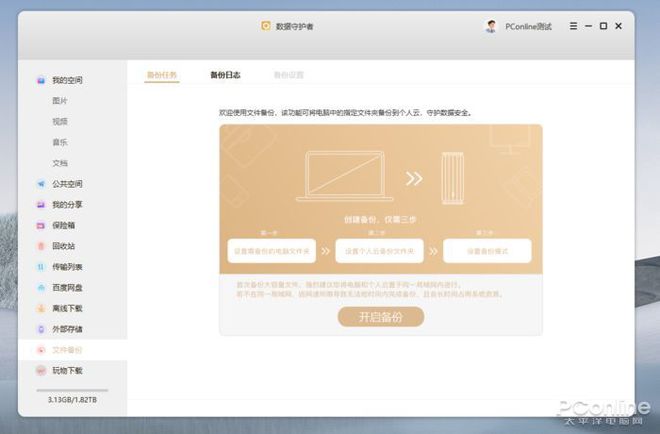Click the 我的空间 sidebar icon
The height and width of the screenshot is (434, 660).
tap(41, 80)
